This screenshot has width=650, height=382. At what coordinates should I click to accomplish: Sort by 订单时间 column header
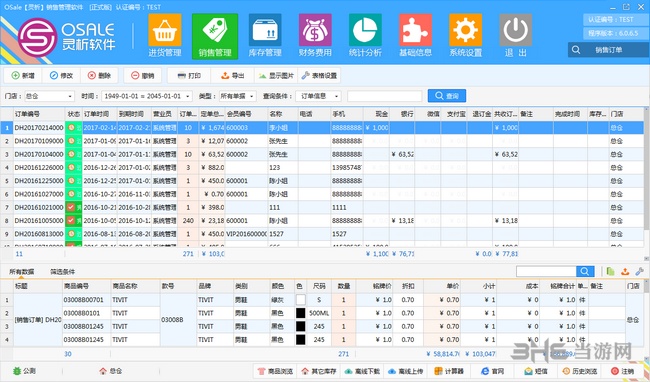pos(99,114)
